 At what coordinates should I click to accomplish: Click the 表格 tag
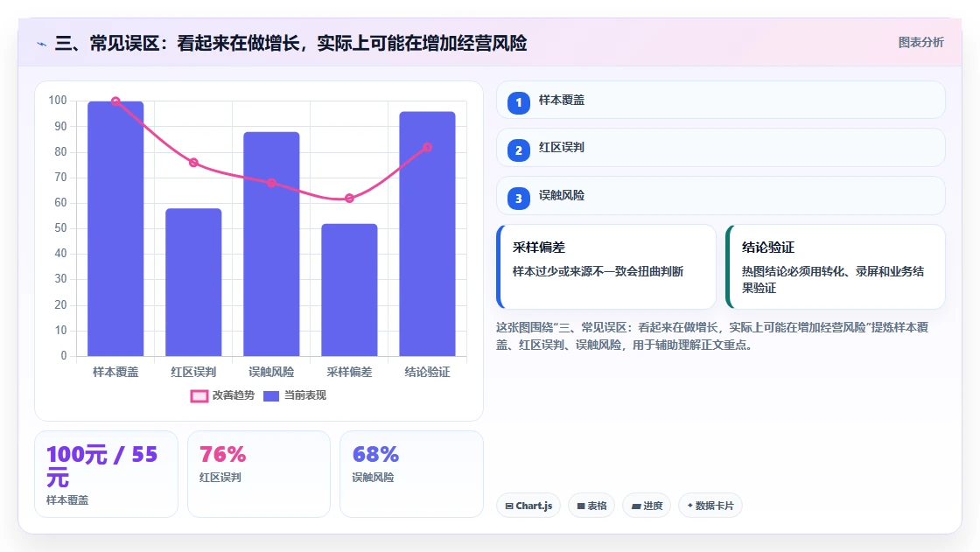click(591, 506)
